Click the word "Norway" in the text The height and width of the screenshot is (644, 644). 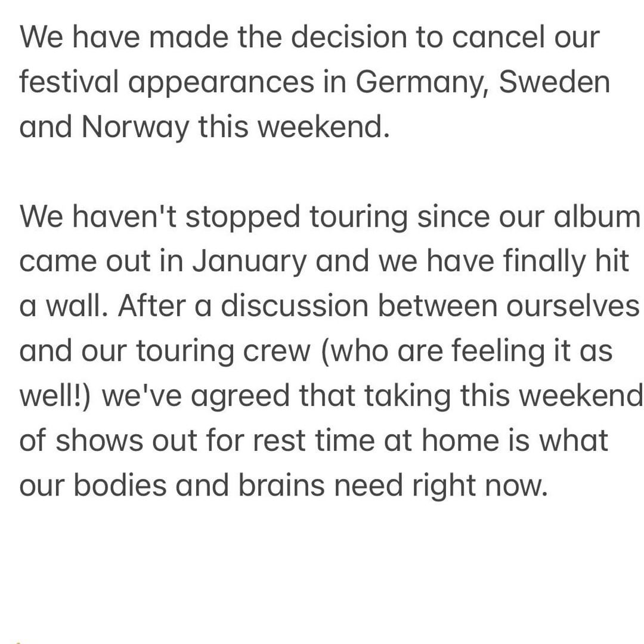pyautogui.click(x=135, y=127)
